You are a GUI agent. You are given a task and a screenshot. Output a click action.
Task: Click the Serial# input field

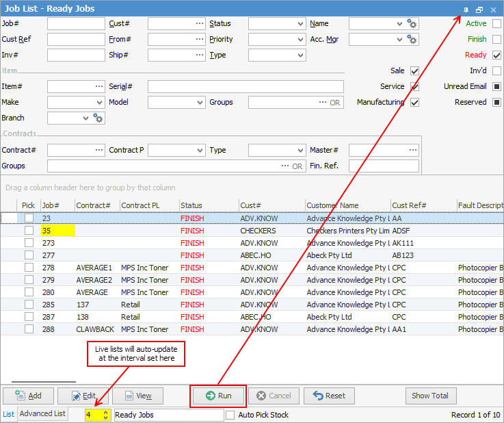click(x=246, y=86)
